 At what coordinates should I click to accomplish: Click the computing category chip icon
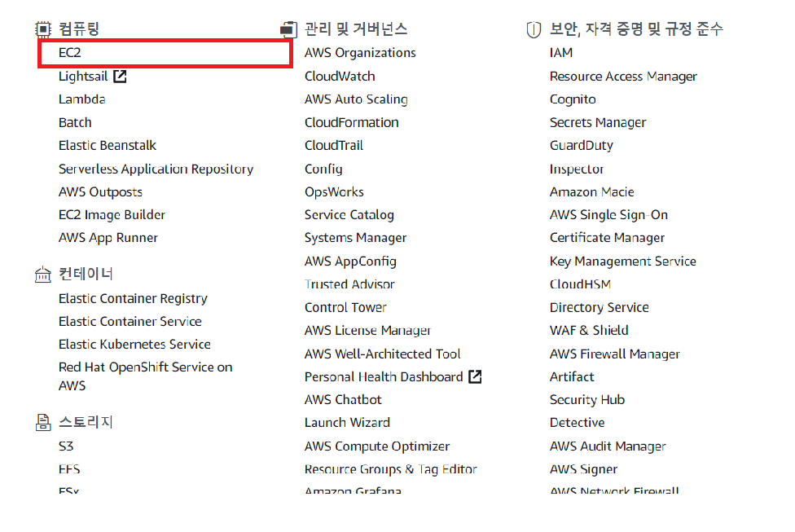pos(43,29)
